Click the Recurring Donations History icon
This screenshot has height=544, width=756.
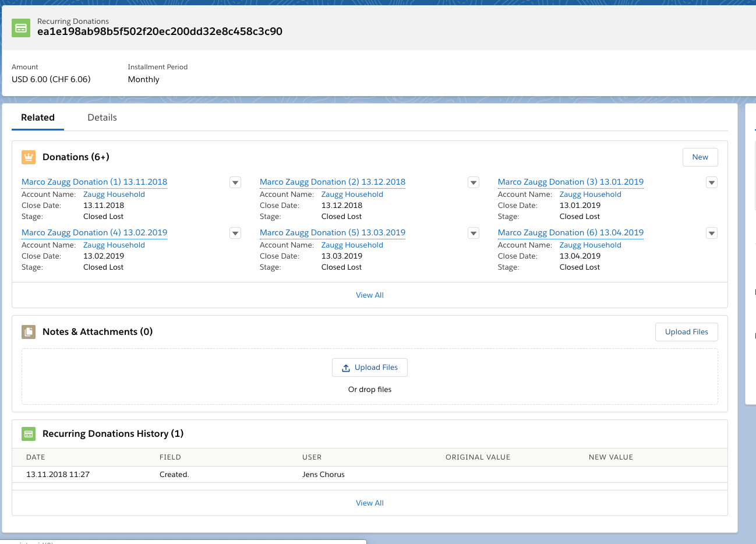[29, 434]
